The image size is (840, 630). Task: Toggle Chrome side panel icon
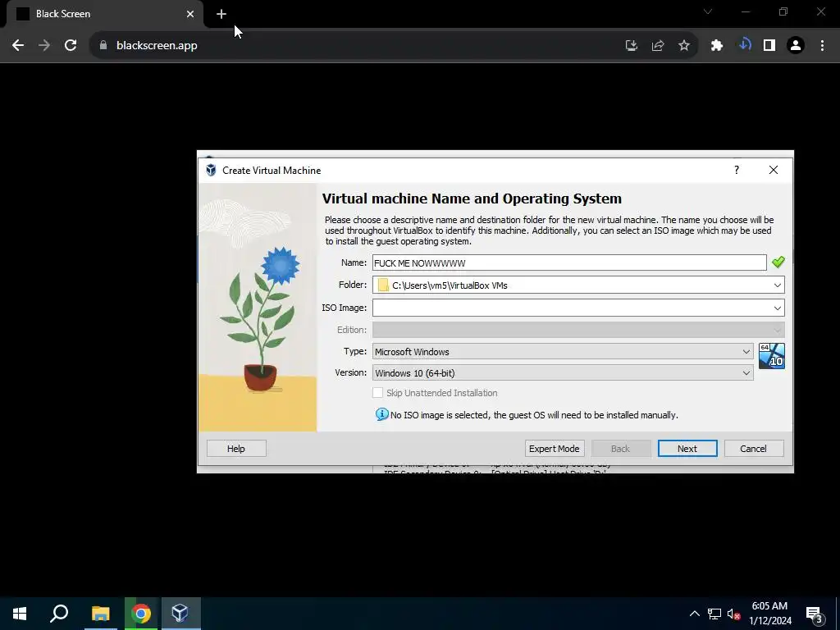(769, 46)
